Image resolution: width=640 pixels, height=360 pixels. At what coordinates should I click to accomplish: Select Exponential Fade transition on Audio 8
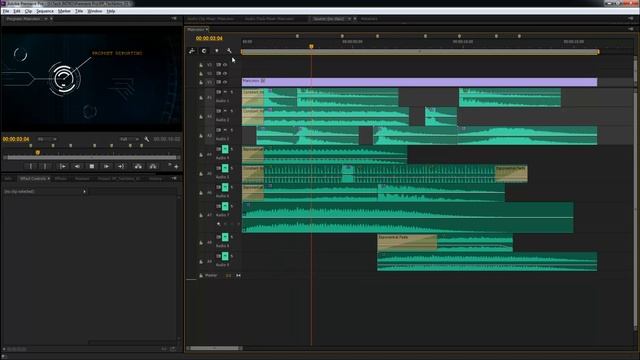pos(407,242)
